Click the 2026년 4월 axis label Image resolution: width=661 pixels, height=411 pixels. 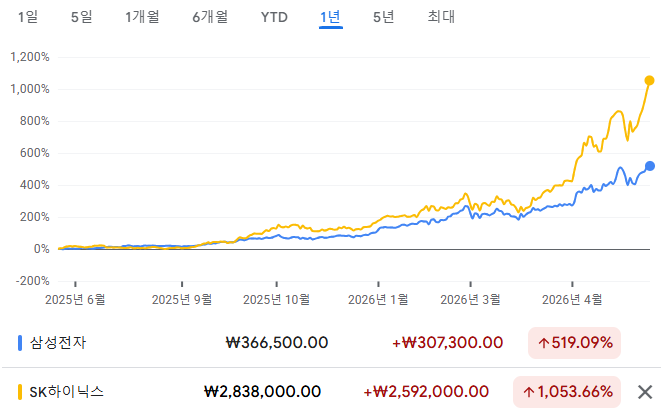point(572,300)
